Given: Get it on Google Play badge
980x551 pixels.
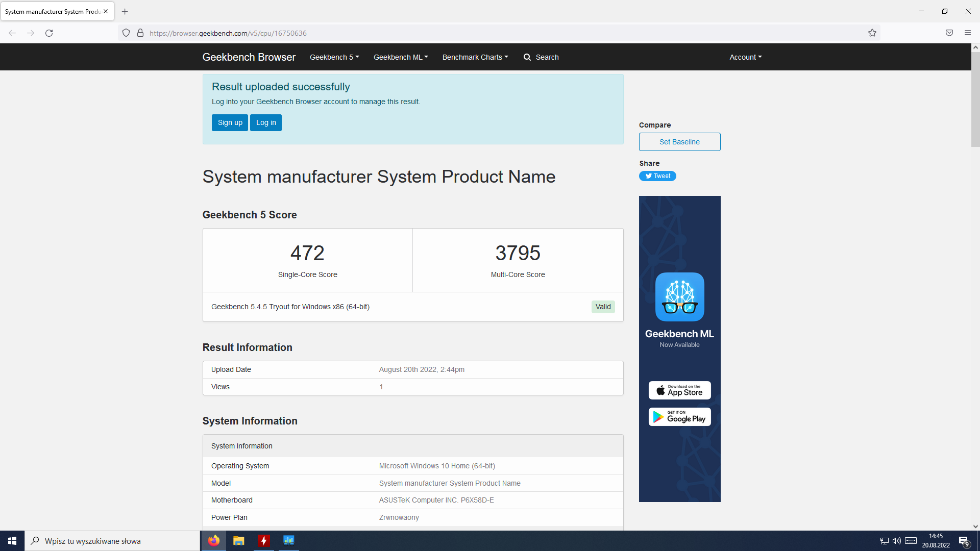Looking at the screenshot, I should [x=679, y=417].
